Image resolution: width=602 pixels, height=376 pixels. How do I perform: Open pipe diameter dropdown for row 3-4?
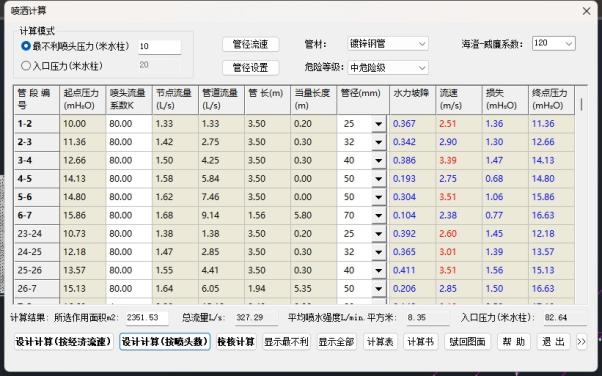(x=379, y=161)
